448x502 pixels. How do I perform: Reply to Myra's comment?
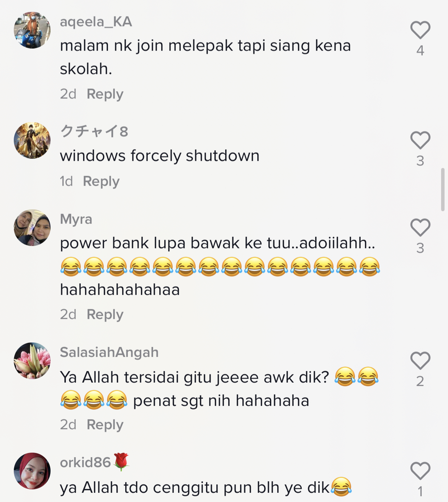[x=105, y=315]
